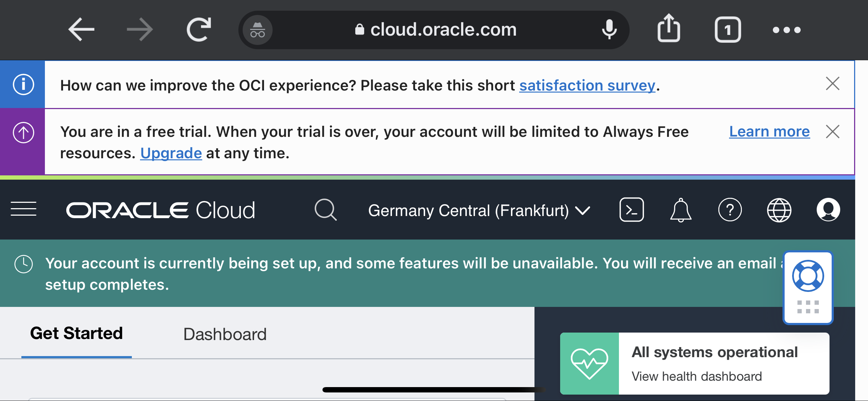The width and height of the screenshot is (868, 401).
Task: Follow the Learn more link
Action: [x=769, y=132]
